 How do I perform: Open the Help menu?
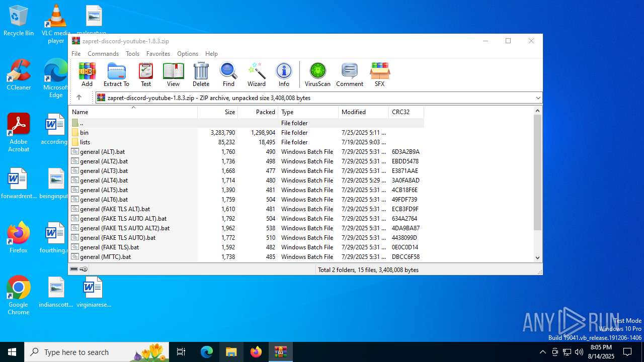[211, 53]
